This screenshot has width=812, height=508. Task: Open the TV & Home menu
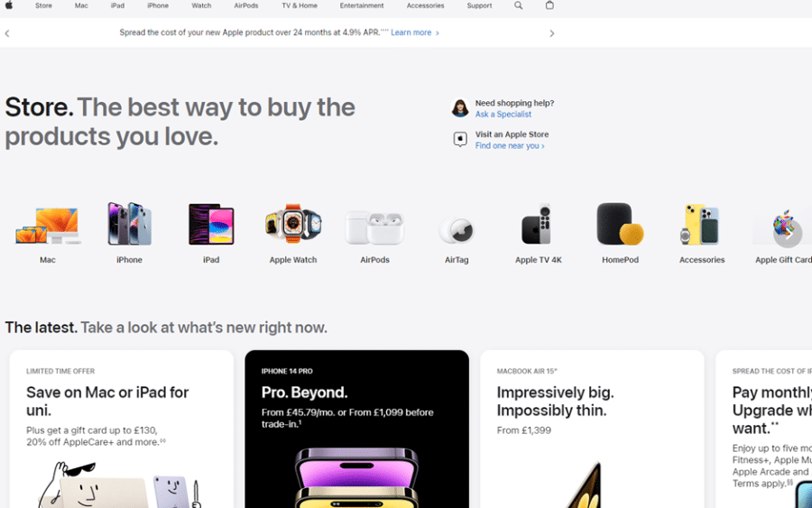point(300,5)
